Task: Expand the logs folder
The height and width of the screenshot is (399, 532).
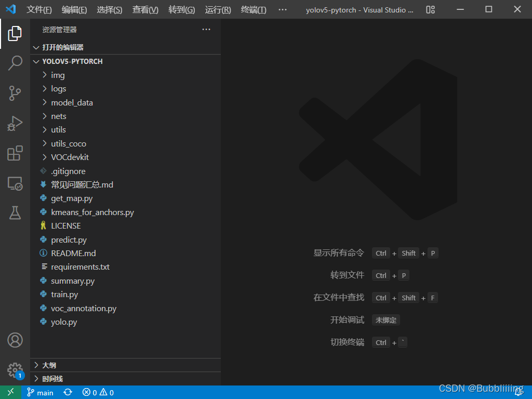Action: 126,89
